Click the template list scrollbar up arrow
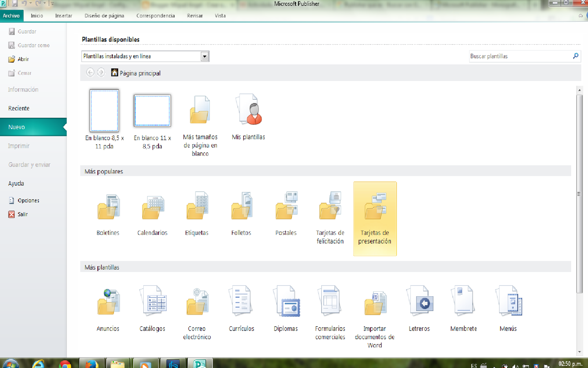588x368 pixels. (x=580, y=90)
